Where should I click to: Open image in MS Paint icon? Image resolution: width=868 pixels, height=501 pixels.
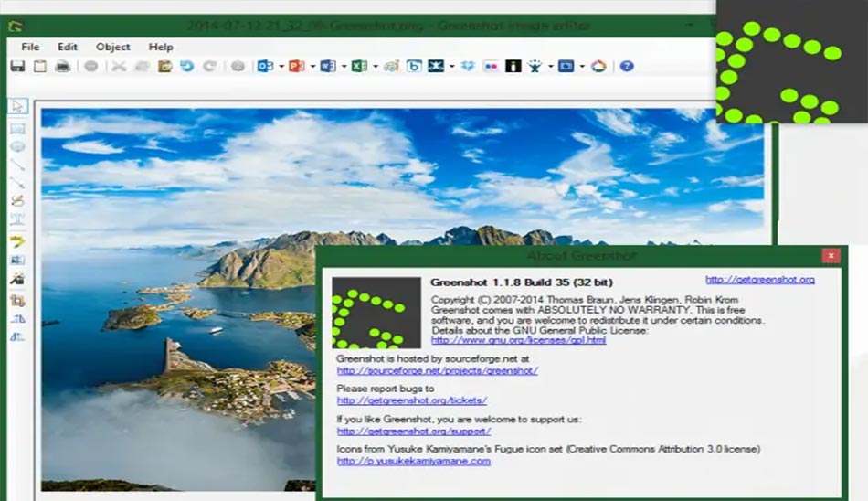click(x=391, y=67)
